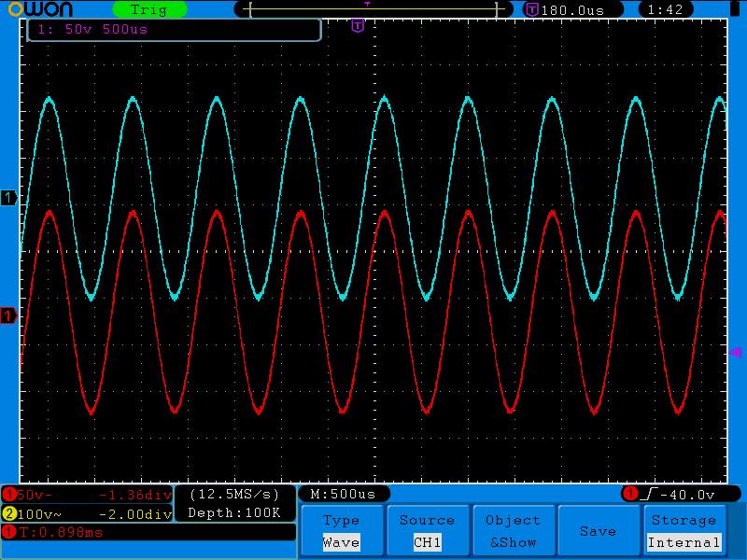Click the cyan channel 1 zero-level marker

coord(8,198)
